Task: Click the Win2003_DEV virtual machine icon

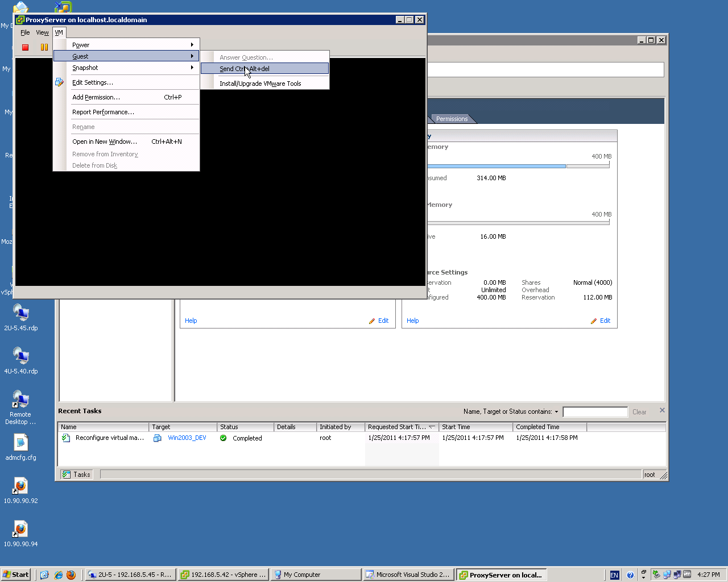Action: 158,438
